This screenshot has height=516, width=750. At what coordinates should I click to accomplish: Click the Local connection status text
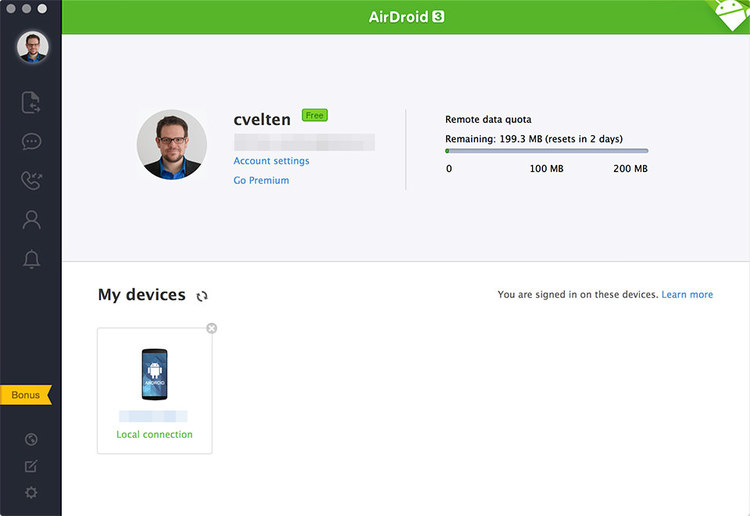[154, 435]
